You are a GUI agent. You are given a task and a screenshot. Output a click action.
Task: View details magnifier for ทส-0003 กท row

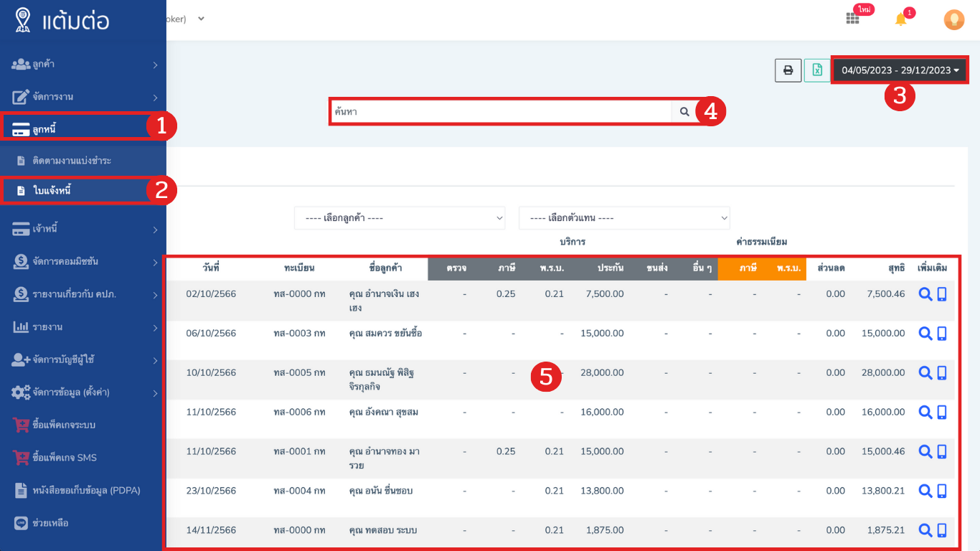pyautogui.click(x=925, y=334)
